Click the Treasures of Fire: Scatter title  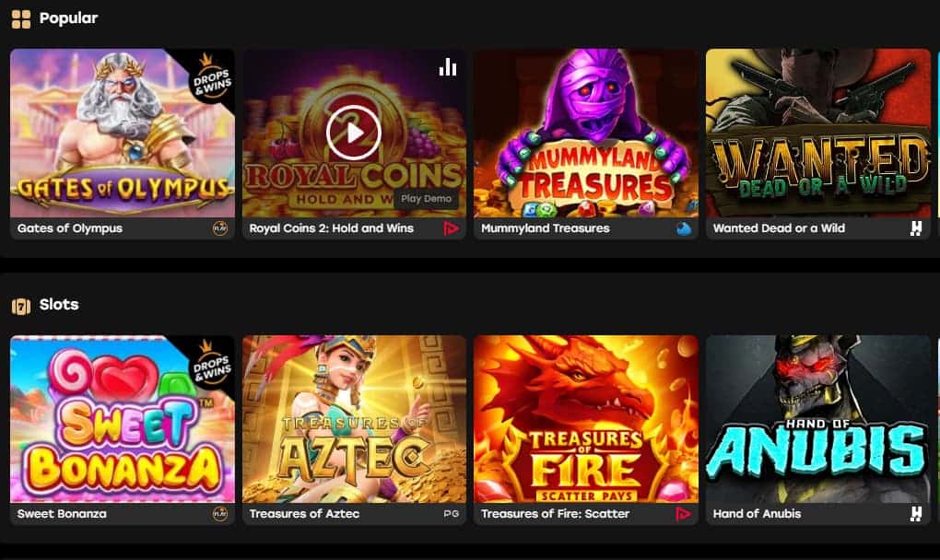tap(555, 514)
